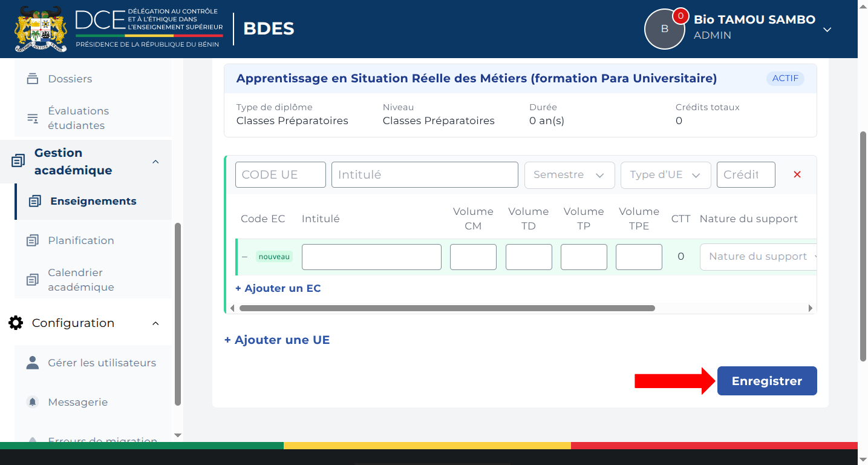Click the Crédits totaux label
The width and height of the screenshot is (868, 465).
click(x=708, y=107)
